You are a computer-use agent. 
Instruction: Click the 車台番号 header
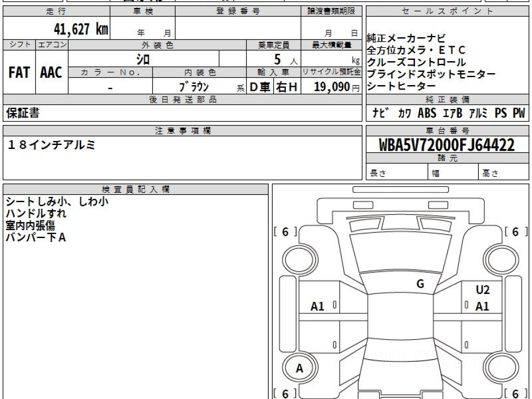click(x=447, y=130)
